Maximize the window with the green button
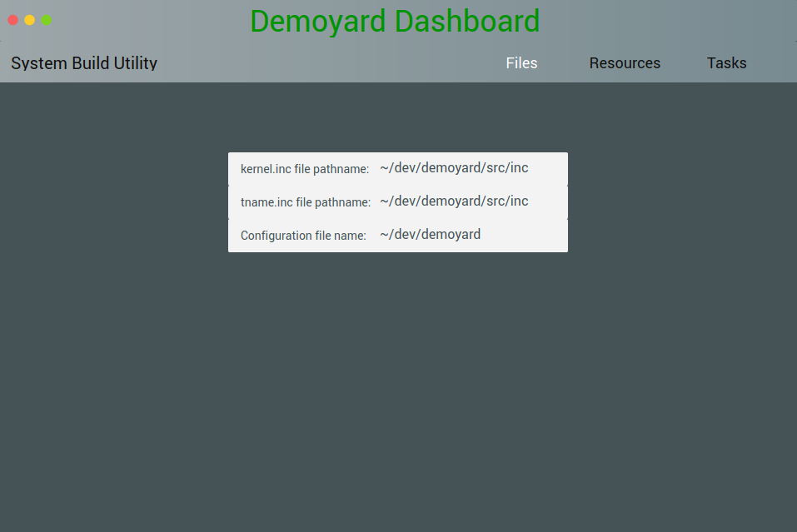The height and width of the screenshot is (532, 797). (47, 20)
